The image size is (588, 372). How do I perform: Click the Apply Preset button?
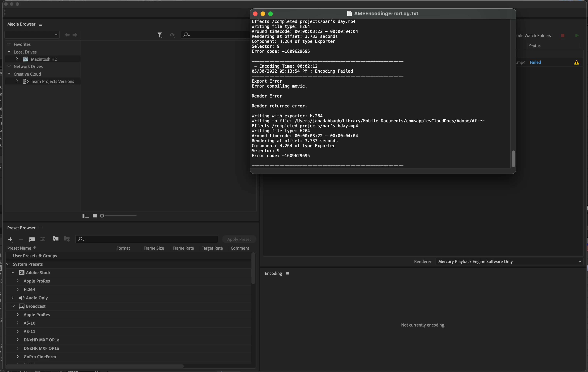coord(239,239)
